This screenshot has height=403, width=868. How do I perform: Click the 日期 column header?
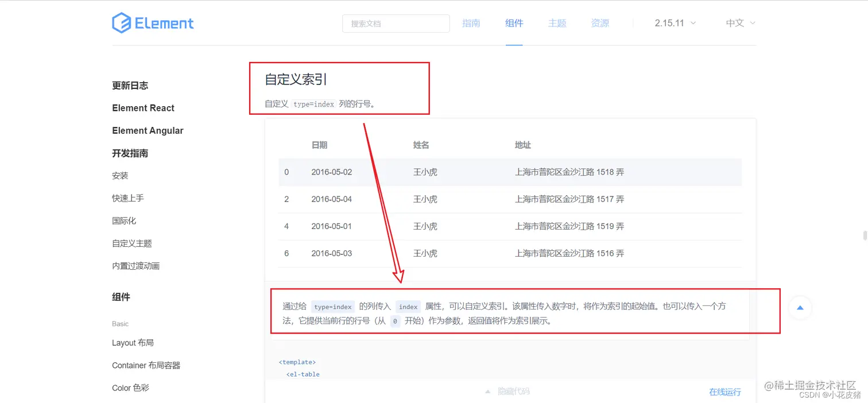(x=319, y=145)
